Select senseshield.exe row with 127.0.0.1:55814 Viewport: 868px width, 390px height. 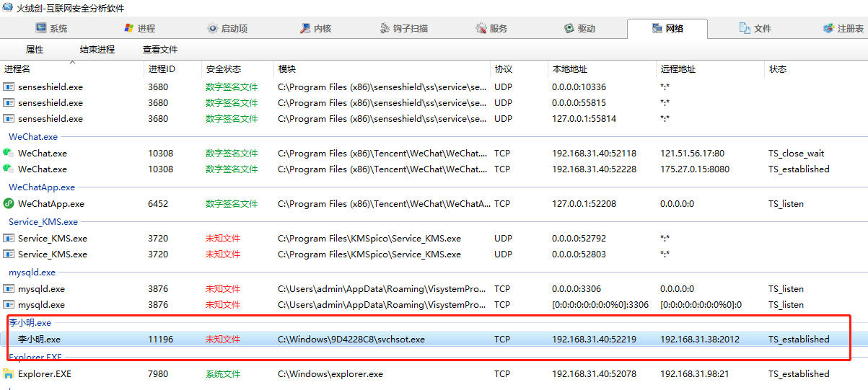(x=434, y=118)
